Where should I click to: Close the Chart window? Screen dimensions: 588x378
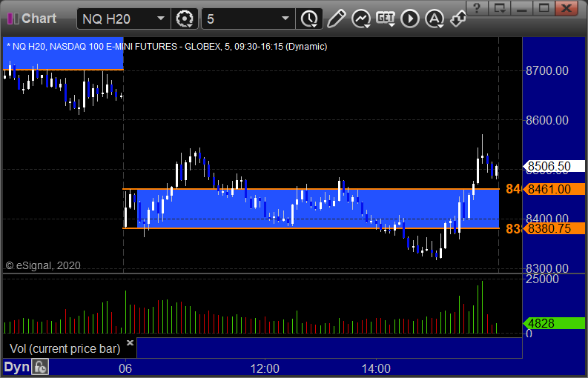tap(566, 7)
